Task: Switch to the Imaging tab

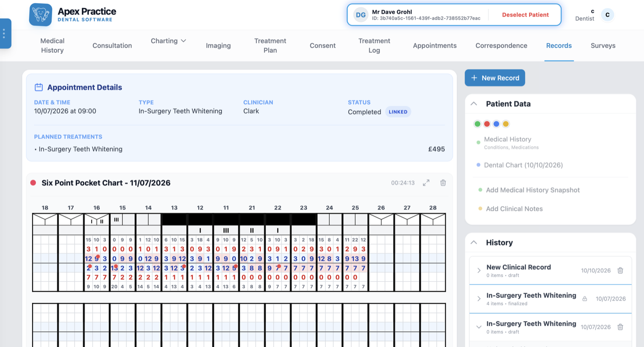Action: point(218,46)
